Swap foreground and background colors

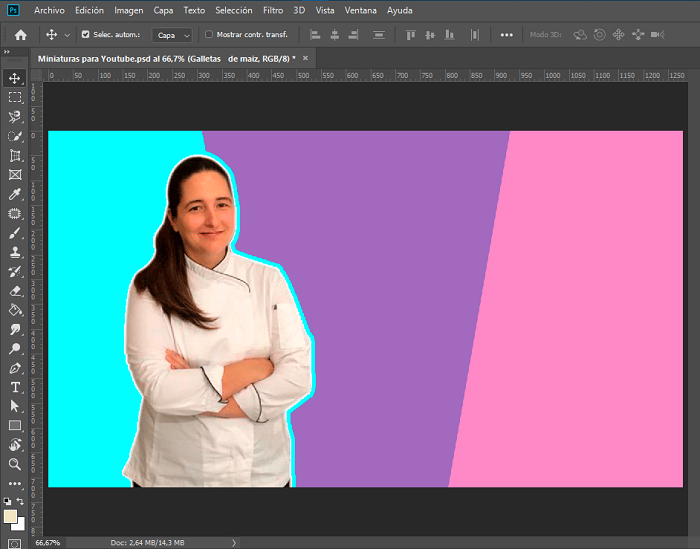(x=20, y=501)
